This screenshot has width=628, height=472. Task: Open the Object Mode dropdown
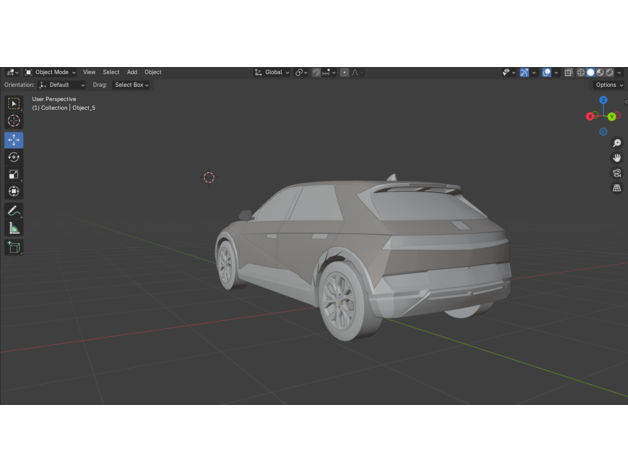(x=50, y=72)
